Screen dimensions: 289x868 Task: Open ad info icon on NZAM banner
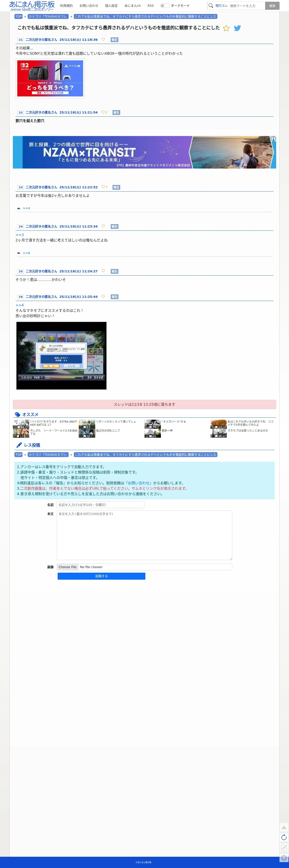pyautogui.click(x=273, y=139)
